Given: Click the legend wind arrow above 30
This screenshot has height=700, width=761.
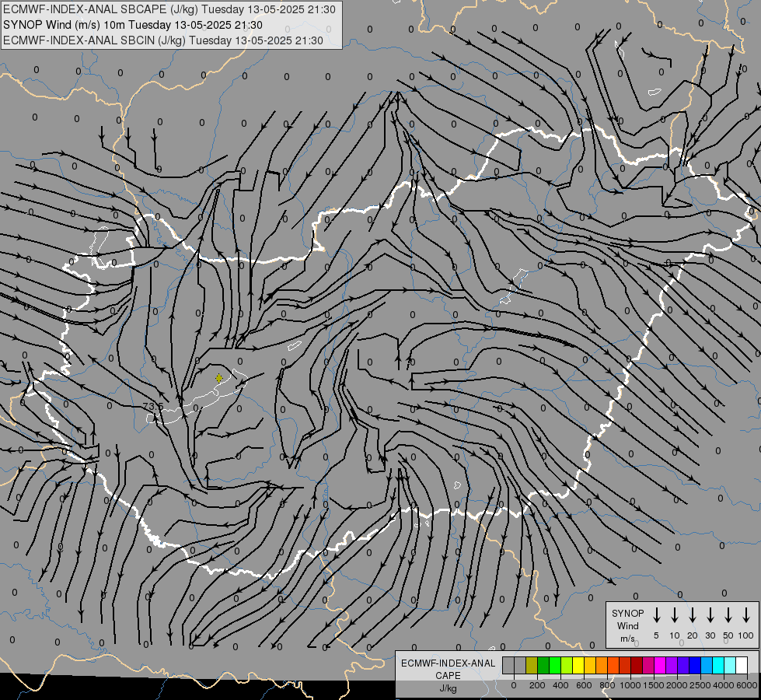Looking at the screenshot, I should coord(710,615).
